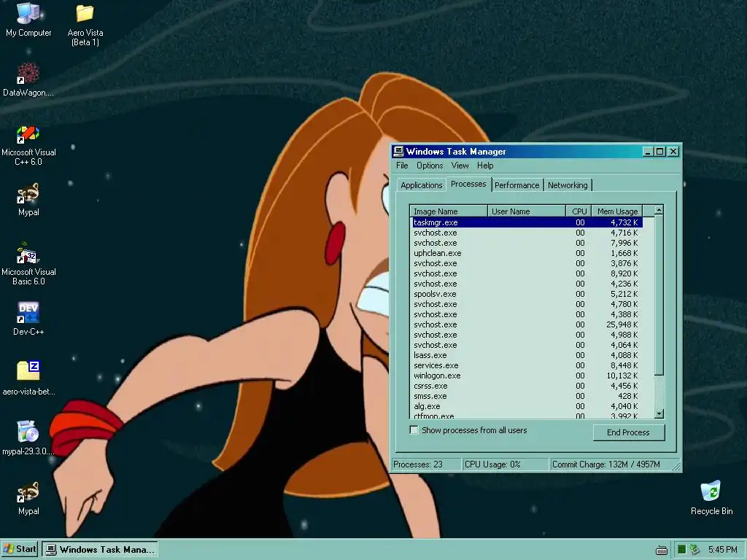Switch to the Applications tab
The width and height of the screenshot is (747, 560).
click(421, 185)
